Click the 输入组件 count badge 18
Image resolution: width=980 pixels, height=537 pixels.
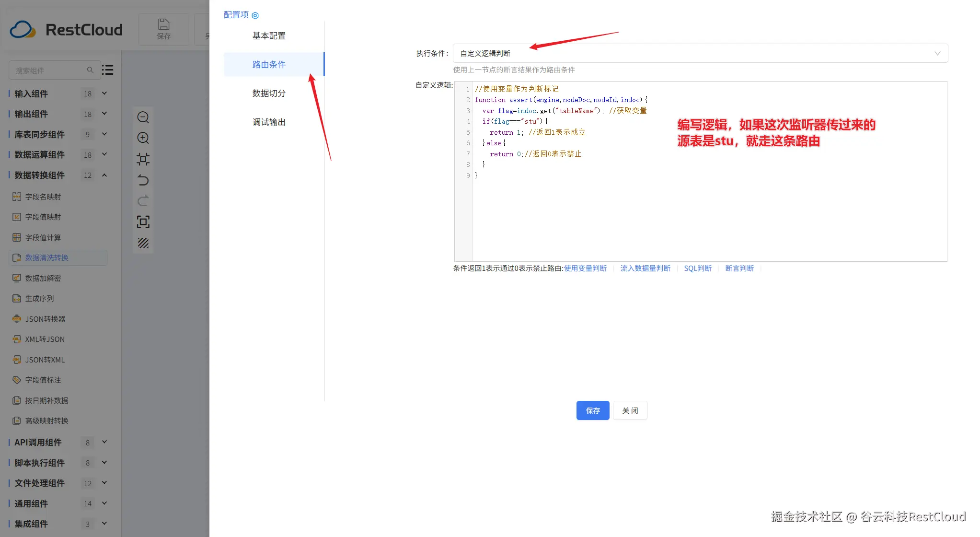click(x=88, y=94)
